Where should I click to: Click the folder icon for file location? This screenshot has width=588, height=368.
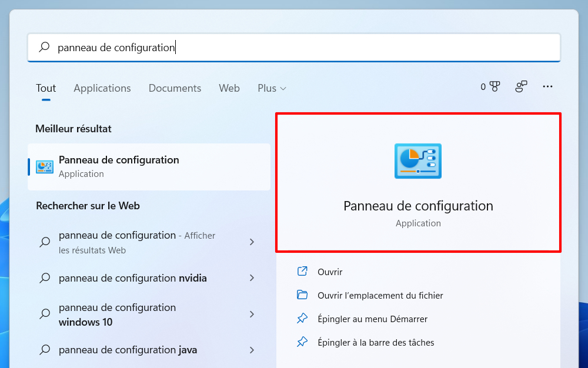[x=302, y=295]
